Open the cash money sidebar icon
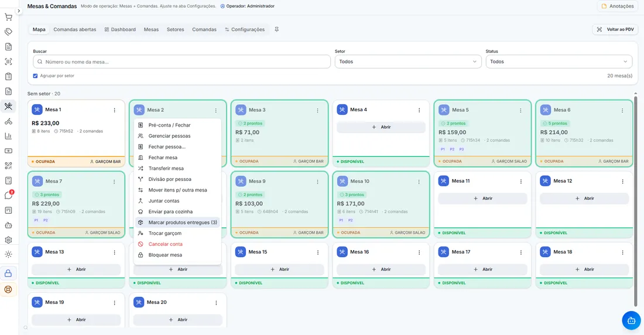This screenshot has height=335, width=644. tap(8, 151)
